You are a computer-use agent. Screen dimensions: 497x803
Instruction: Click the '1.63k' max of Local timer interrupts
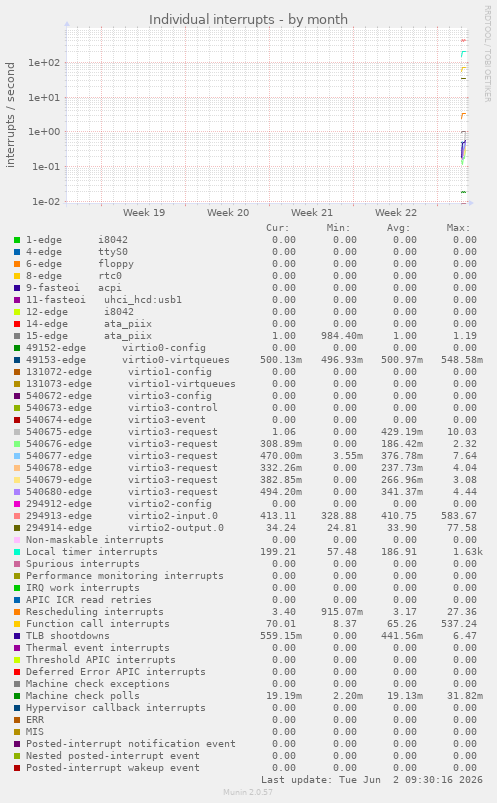pos(468,552)
